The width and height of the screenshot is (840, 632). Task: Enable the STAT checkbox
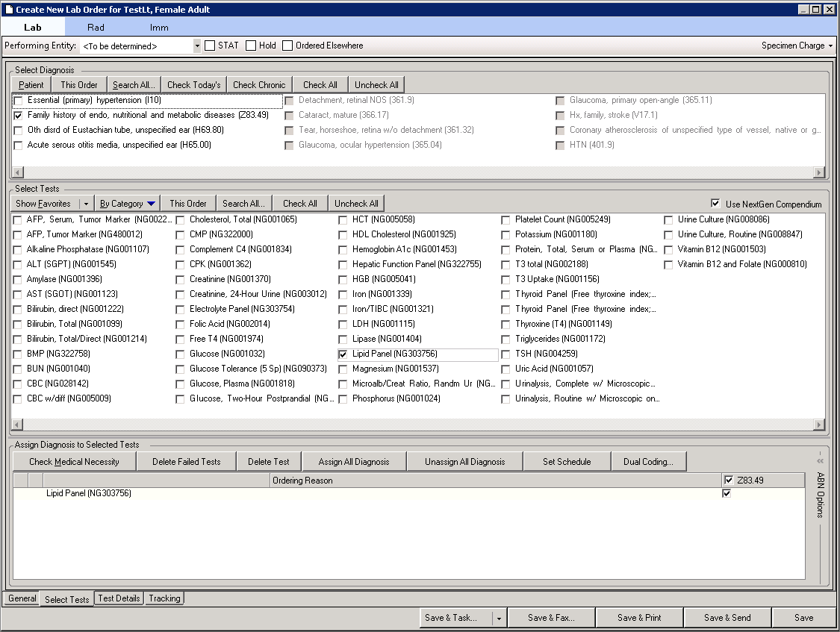click(210, 46)
